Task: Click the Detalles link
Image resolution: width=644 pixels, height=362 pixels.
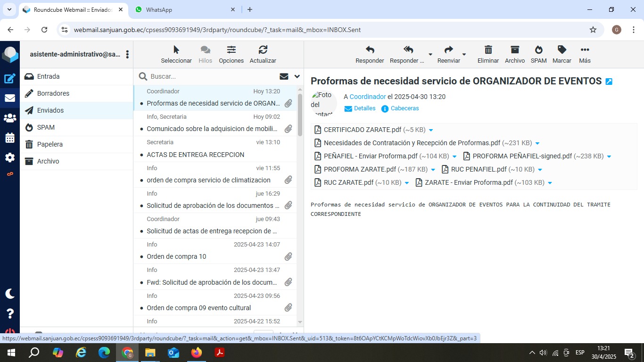Action: 364,108
